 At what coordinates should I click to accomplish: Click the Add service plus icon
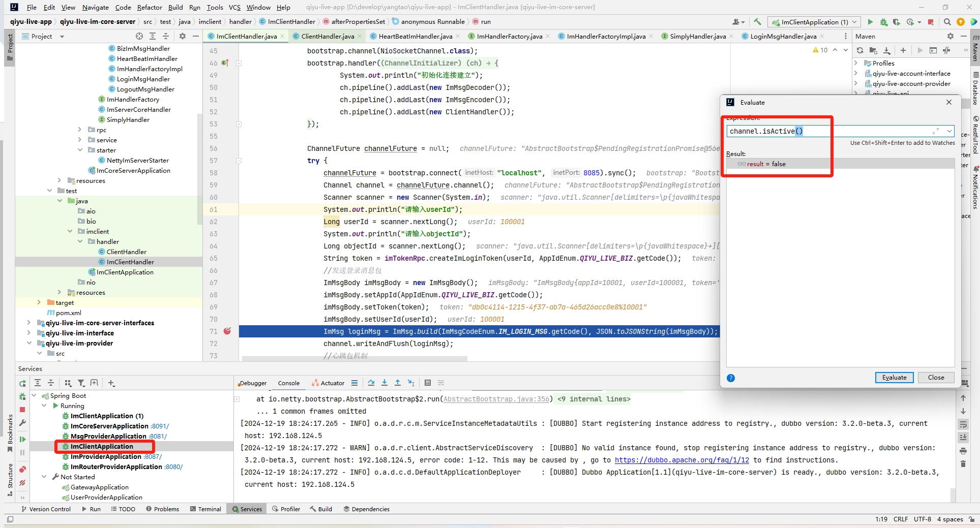(x=111, y=383)
